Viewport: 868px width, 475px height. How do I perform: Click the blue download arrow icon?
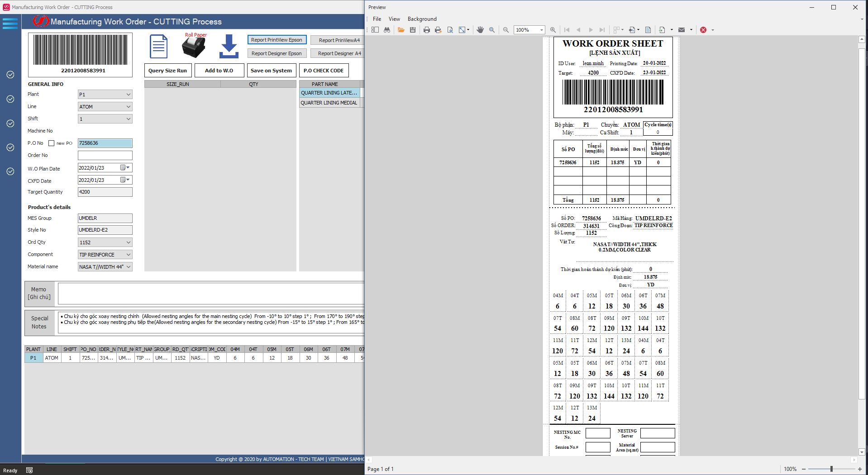coord(229,47)
